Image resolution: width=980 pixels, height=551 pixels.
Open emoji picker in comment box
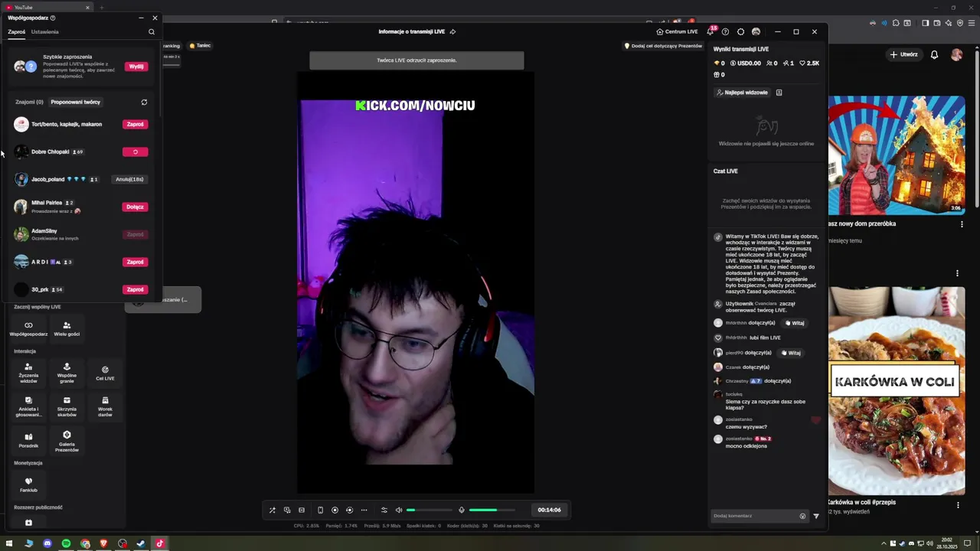[802, 516]
